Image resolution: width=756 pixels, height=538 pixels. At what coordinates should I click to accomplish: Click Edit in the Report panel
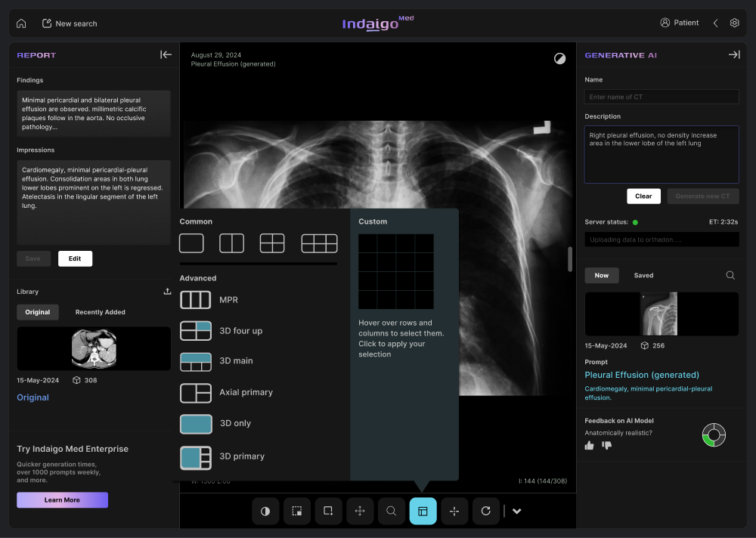[x=75, y=258]
